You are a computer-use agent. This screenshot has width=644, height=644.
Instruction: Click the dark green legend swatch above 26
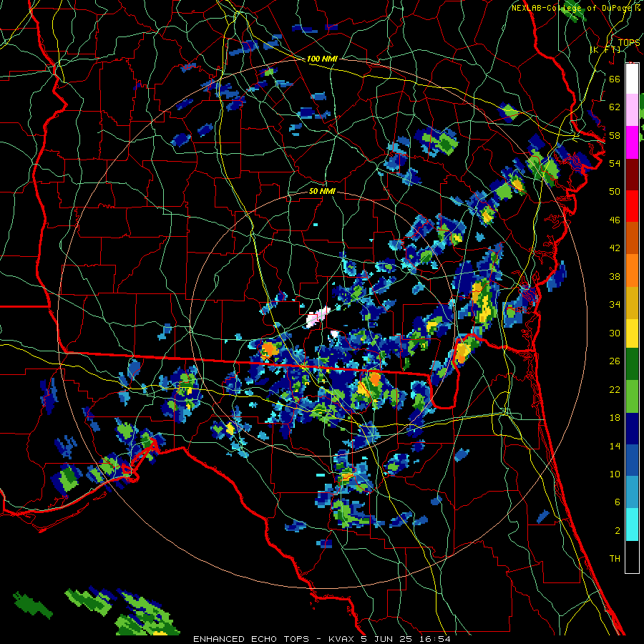(x=632, y=364)
